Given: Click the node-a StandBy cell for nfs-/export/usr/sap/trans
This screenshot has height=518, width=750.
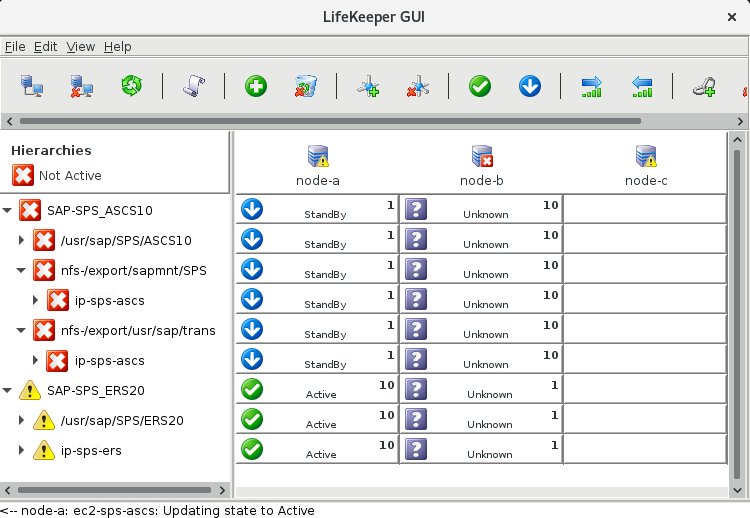Looking at the screenshot, I should pyautogui.click(x=317, y=329).
